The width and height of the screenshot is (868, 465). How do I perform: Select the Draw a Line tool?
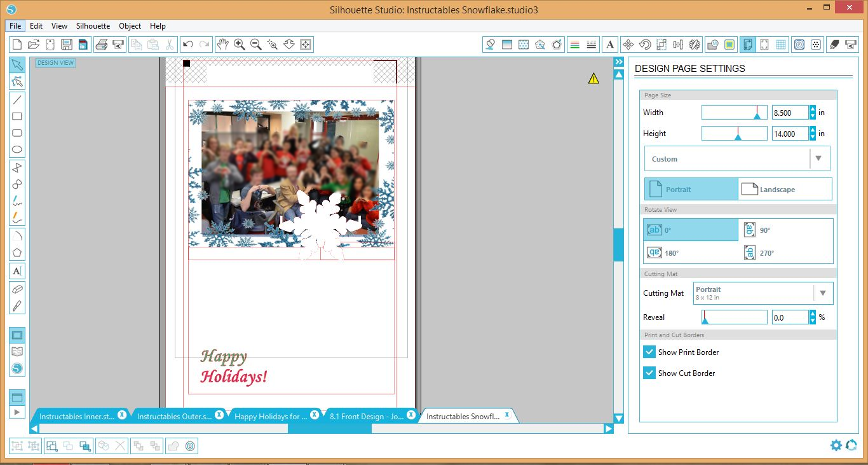pos(17,99)
